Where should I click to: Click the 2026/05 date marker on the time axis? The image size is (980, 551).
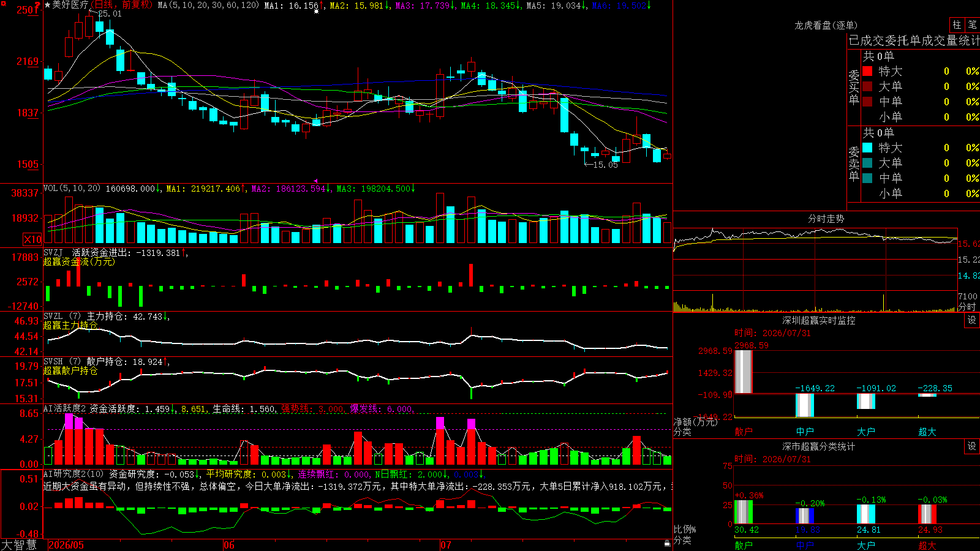[66, 545]
